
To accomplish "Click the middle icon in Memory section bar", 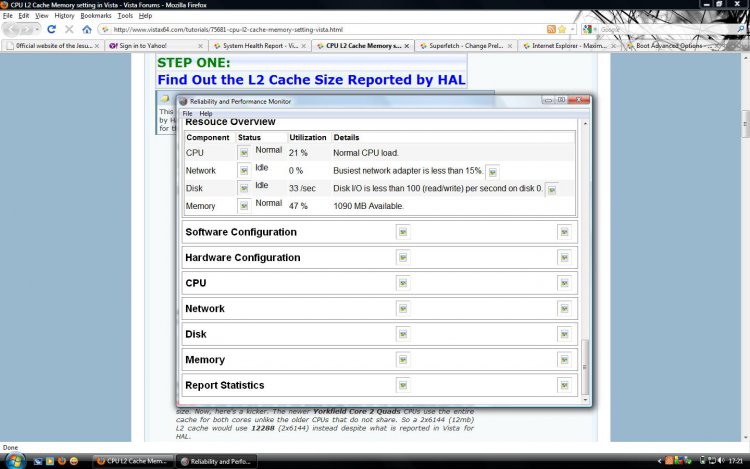I will click(403, 360).
